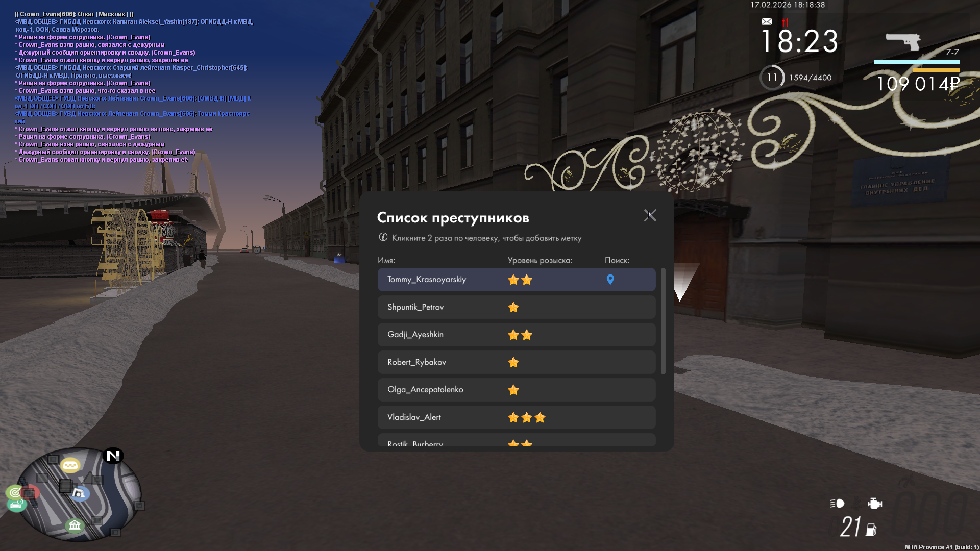Close the criminals list window
This screenshot has height=551, width=980.
650,215
